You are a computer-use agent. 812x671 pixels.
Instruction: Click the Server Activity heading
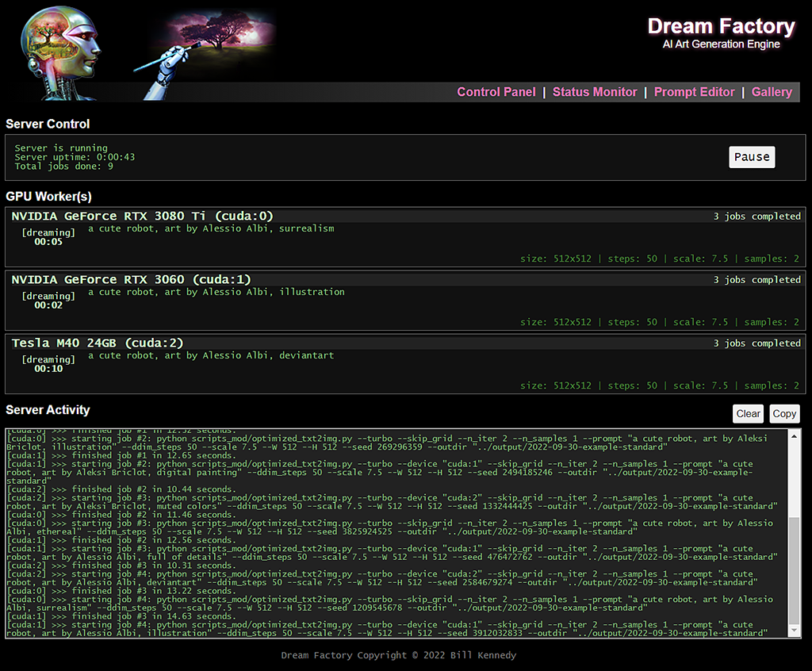pyautogui.click(x=48, y=410)
